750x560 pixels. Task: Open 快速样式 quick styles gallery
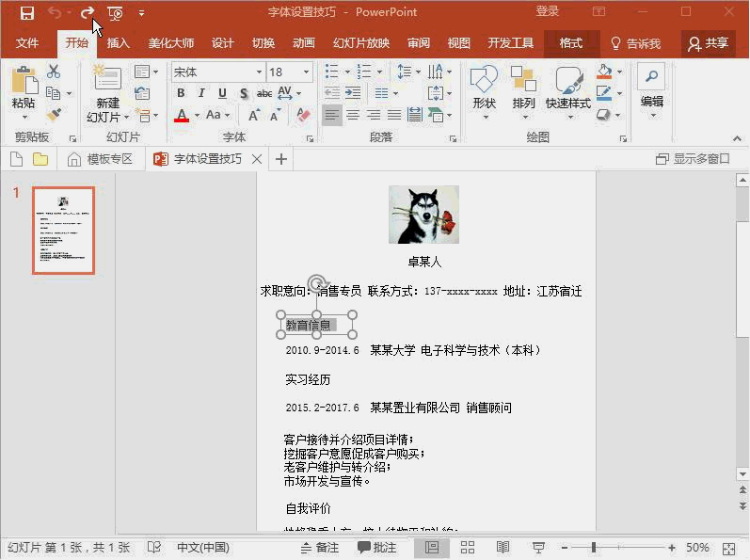(568, 92)
